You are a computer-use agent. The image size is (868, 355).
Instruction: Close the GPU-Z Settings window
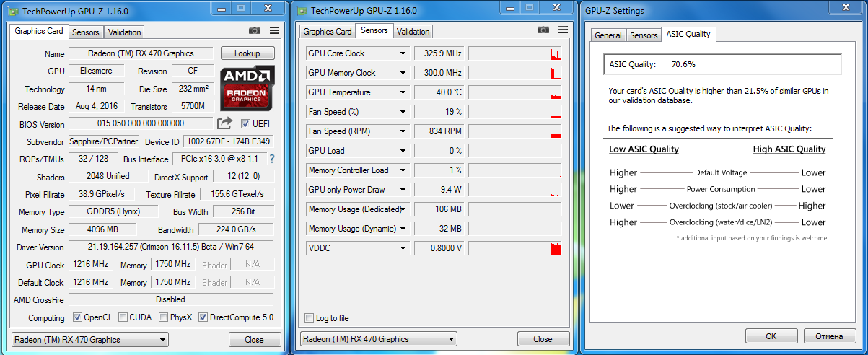pyautogui.click(x=846, y=7)
